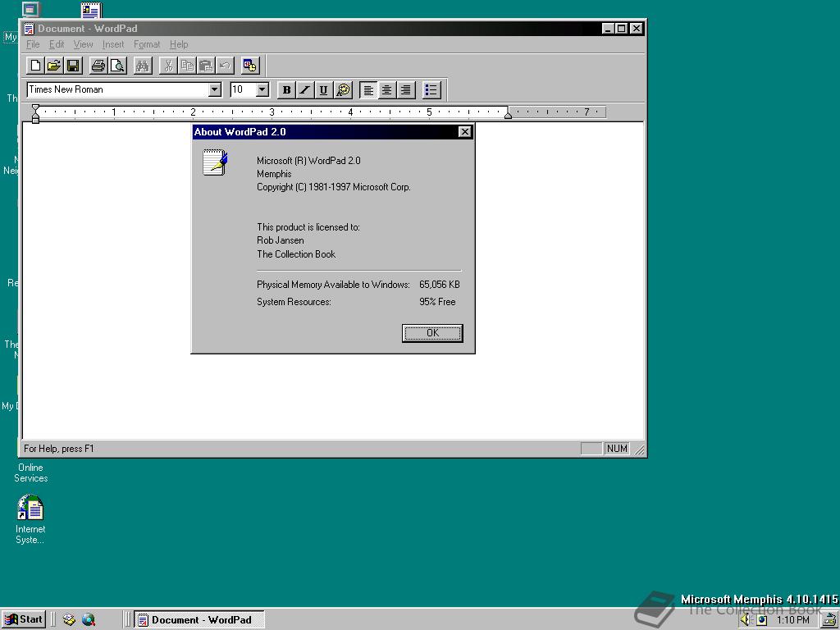Click the Print toolbar icon

pyautogui.click(x=98, y=66)
